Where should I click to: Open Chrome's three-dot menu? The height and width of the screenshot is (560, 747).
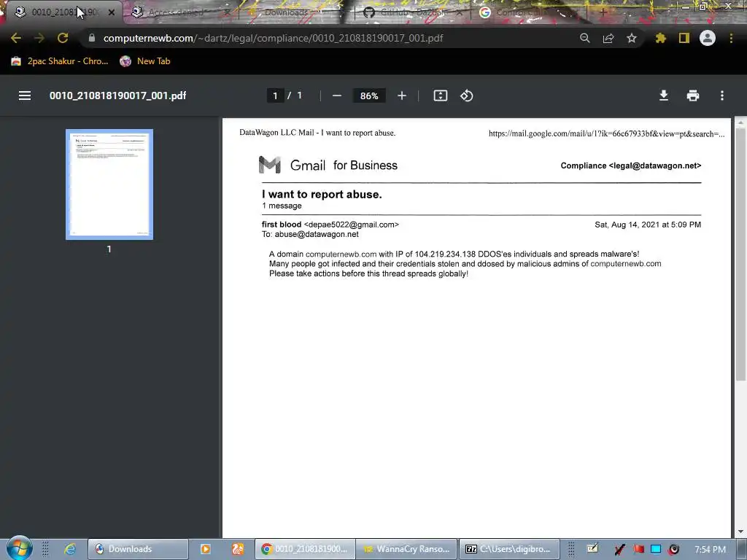731,38
